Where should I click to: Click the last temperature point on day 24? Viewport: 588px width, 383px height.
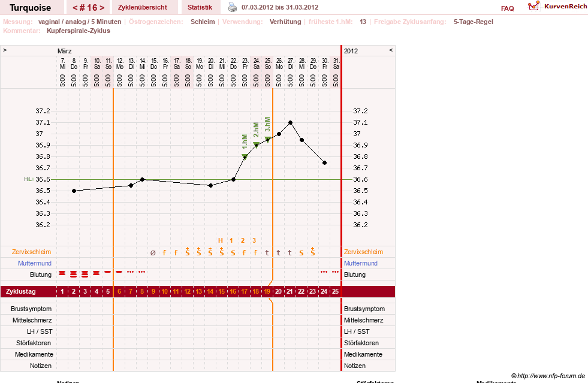coord(324,163)
